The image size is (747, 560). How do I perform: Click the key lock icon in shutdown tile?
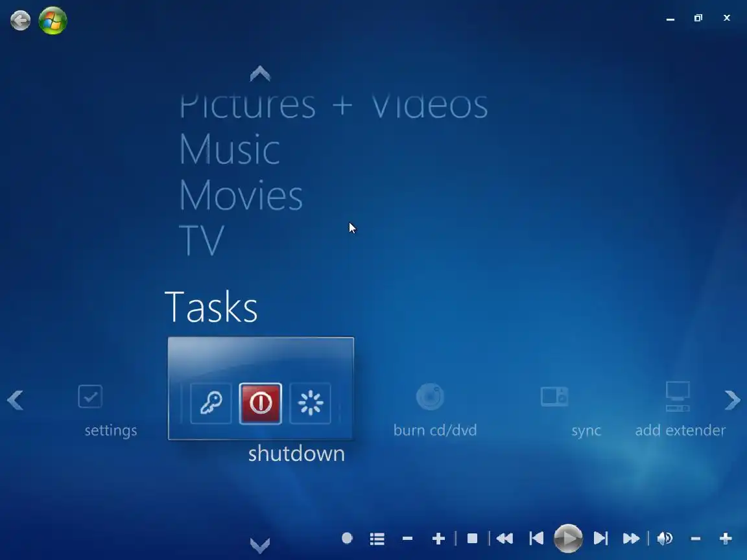click(x=211, y=403)
